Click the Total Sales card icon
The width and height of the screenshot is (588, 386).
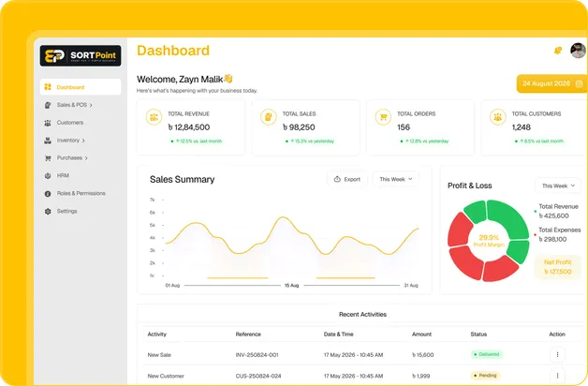tap(269, 117)
